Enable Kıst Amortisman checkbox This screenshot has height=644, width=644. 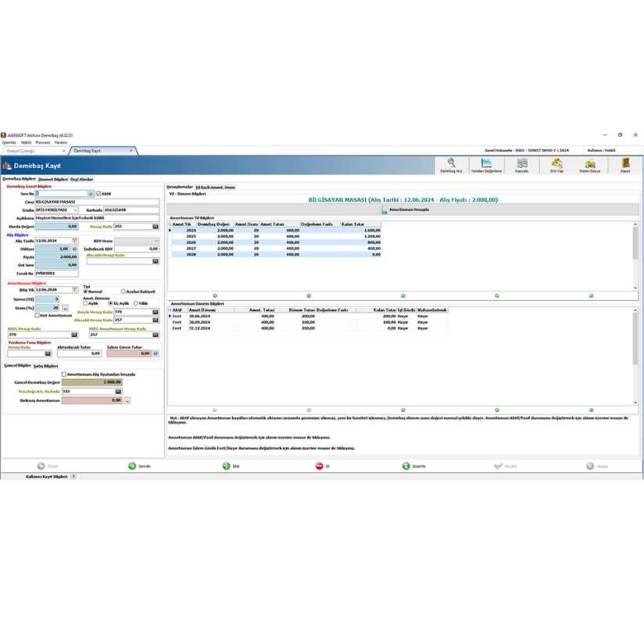pyautogui.click(x=37, y=315)
